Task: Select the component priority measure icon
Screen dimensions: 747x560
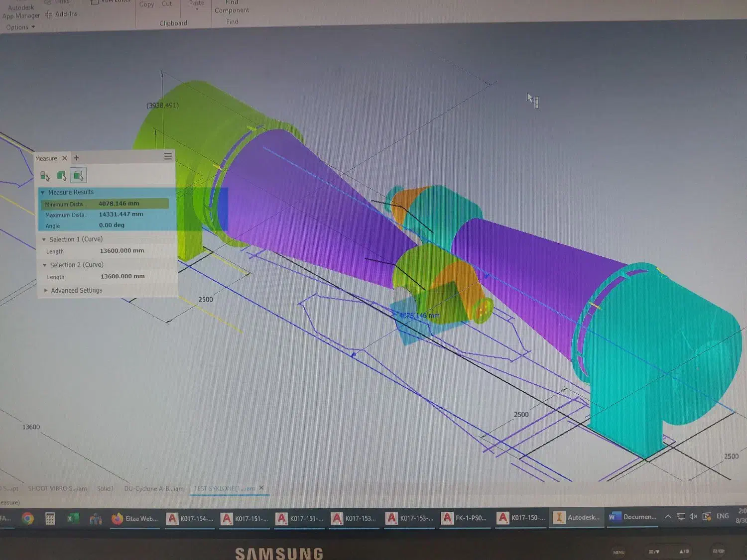Action: pyautogui.click(x=45, y=176)
